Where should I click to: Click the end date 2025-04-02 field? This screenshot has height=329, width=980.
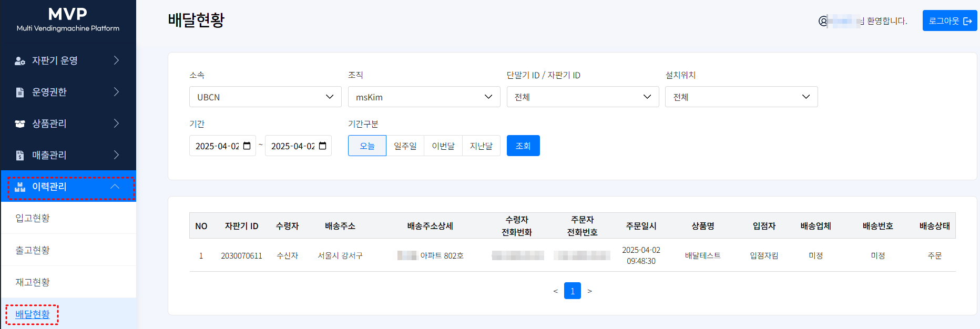[298, 146]
